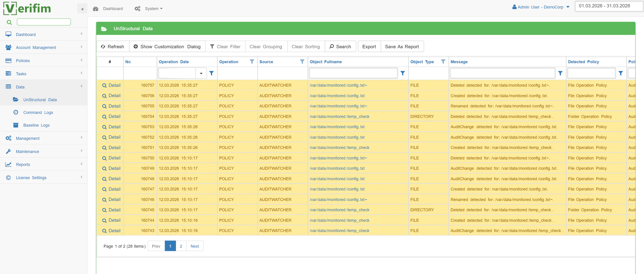The height and width of the screenshot is (274, 644).
Task: Click the date range field 01.03.2026 - 31.03.2026
Action: [x=609, y=6]
